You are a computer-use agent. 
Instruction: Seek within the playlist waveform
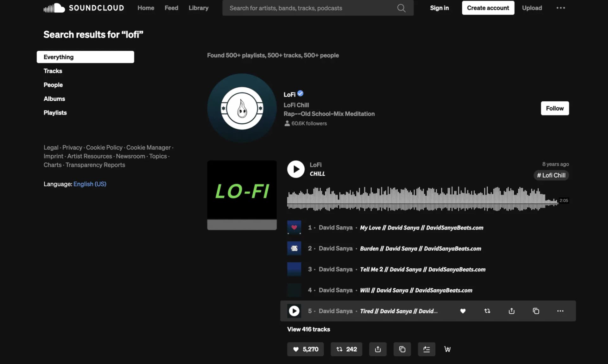pos(423,199)
